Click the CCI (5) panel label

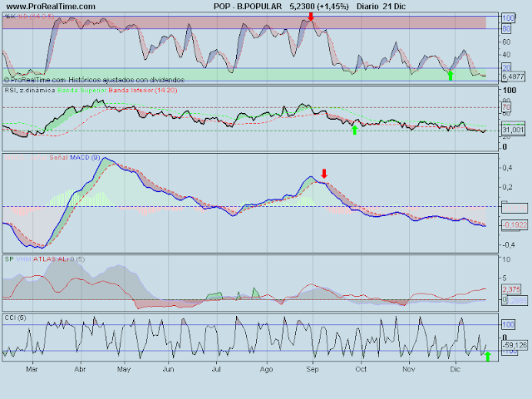coord(15,318)
